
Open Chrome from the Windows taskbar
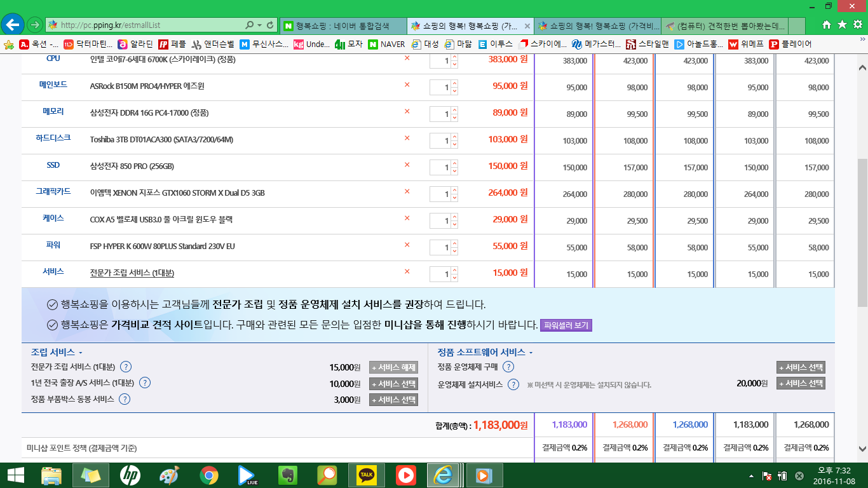tap(208, 475)
